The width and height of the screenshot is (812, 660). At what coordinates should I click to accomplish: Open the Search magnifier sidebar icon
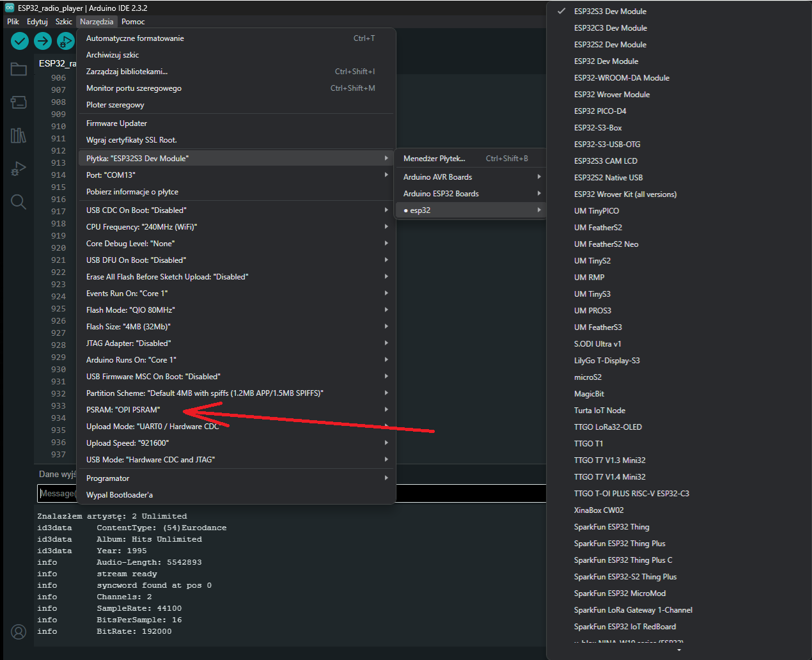[x=19, y=202]
